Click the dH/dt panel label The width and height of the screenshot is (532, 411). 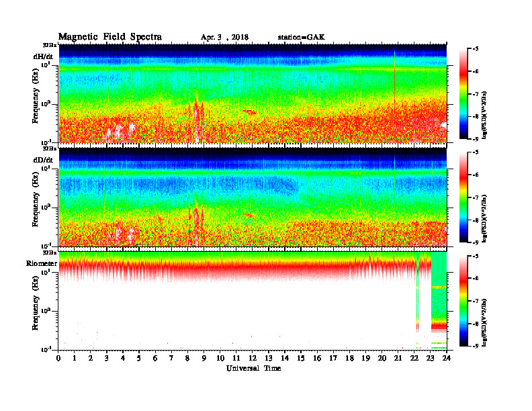43,56
